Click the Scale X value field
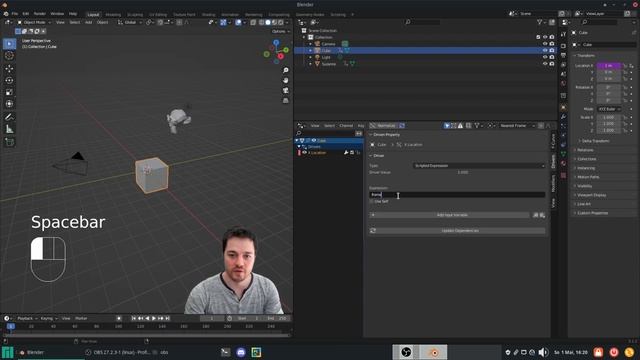The width and height of the screenshot is (640, 360). coord(609,118)
